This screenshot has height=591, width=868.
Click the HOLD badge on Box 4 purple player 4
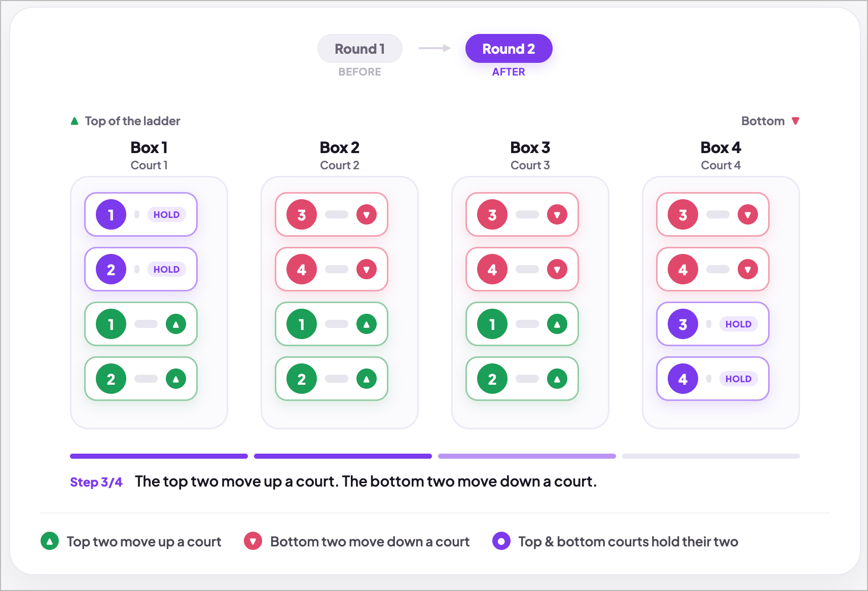pyautogui.click(x=738, y=379)
